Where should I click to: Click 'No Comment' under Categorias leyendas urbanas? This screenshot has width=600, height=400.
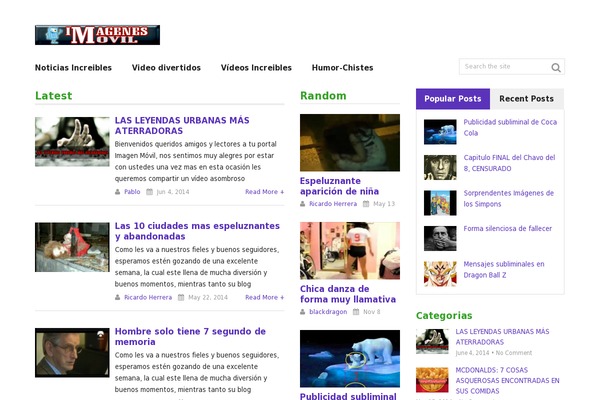coord(514,353)
